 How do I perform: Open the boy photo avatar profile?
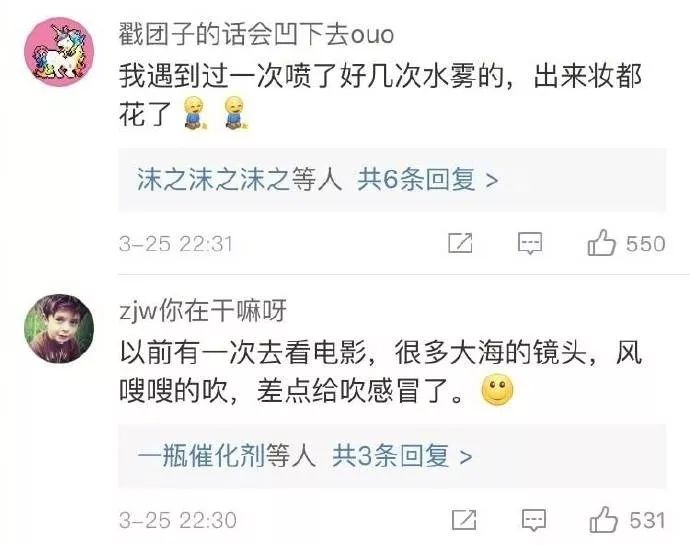[59, 329]
